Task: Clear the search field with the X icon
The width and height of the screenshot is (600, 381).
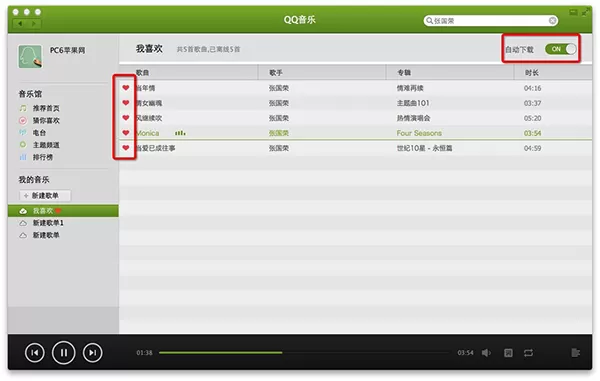Action: (x=552, y=21)
